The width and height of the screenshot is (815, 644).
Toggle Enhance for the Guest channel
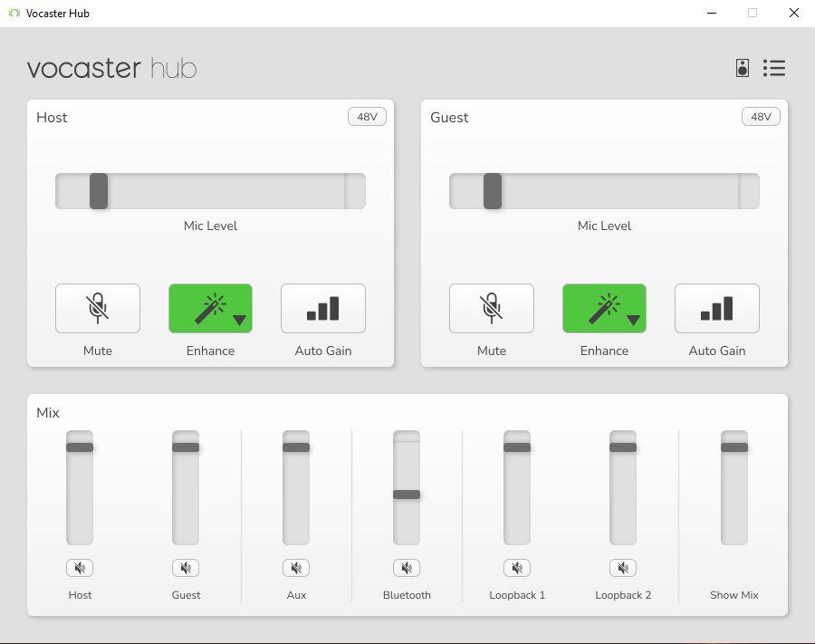pos(598,308)
